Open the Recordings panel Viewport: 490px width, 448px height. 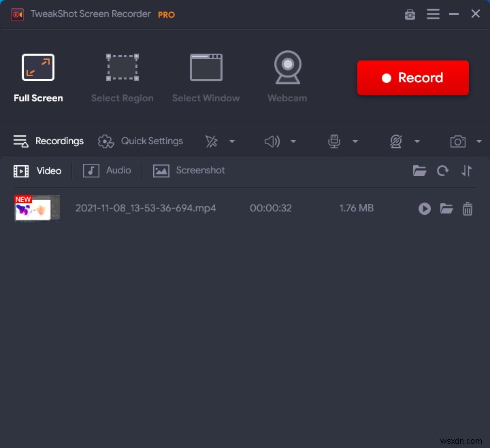[x=48, y=141]
